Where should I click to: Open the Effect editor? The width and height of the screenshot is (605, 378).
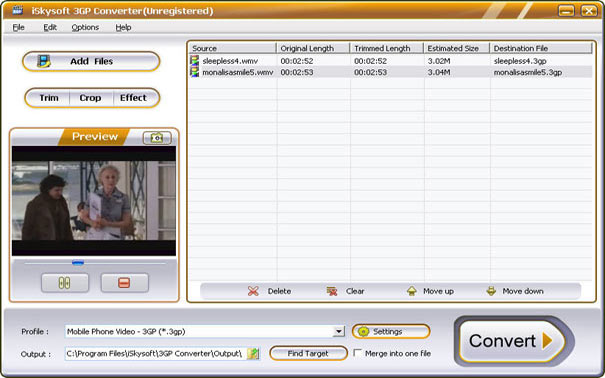click(x=133, y=98)
